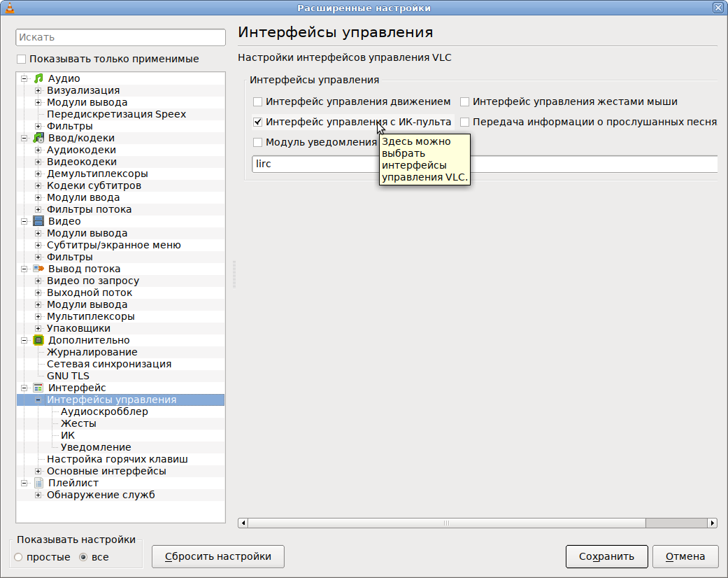The image size is (728, 578).
Task: Select the все settings radio button
Action: pyautogui.click(x=83, y=557)
